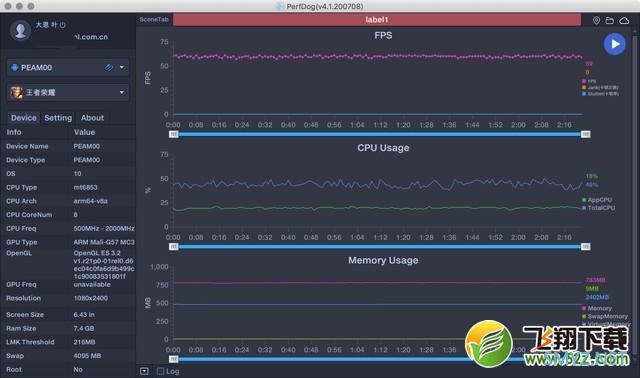Expand the PEAM00 device dropdown
Image resolution: width=640 pixels, height=378 pixels.
[x=122, y=67]
